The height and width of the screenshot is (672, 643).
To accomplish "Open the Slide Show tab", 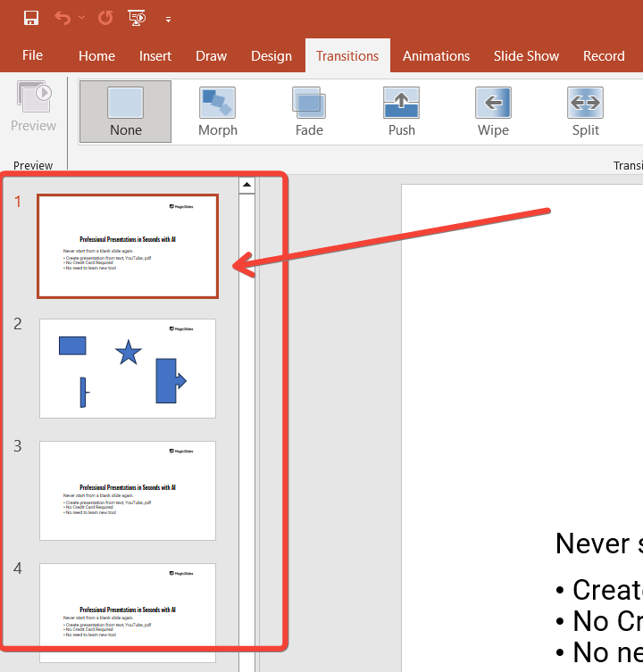I will tap(526, 55).
